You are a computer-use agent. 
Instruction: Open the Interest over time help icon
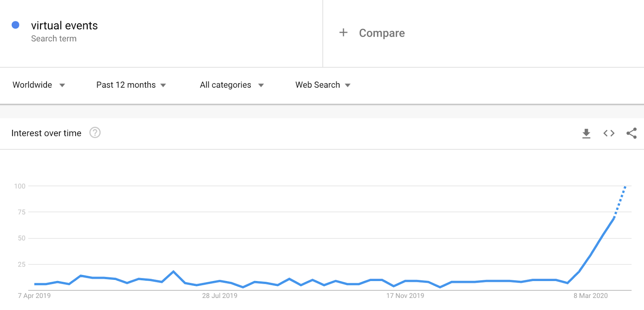(95, 133)
